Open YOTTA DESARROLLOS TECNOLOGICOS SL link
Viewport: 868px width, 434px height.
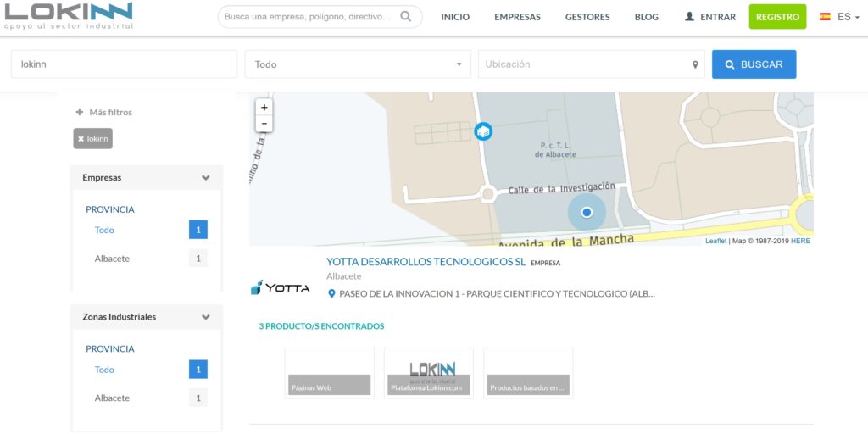tap(426, 262)
